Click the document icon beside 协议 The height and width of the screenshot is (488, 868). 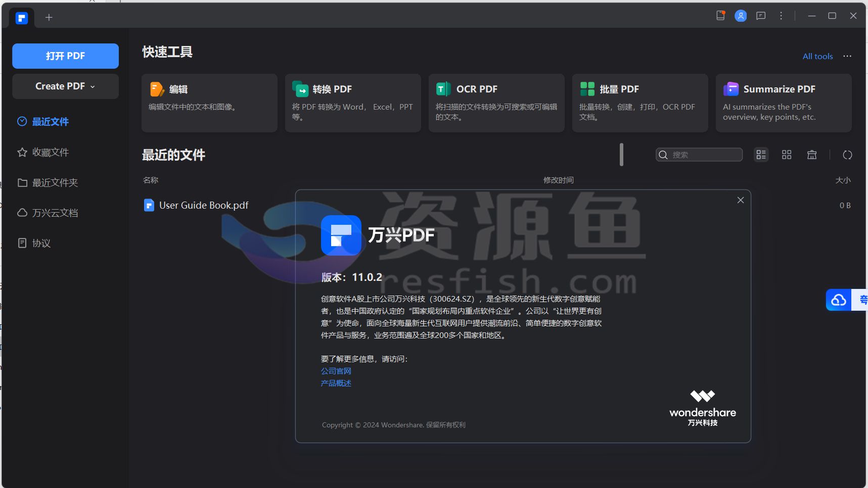(22, 243)
